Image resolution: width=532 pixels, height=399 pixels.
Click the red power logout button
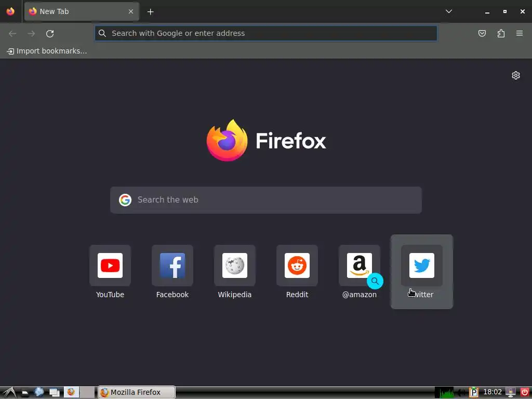coord(525,392)
